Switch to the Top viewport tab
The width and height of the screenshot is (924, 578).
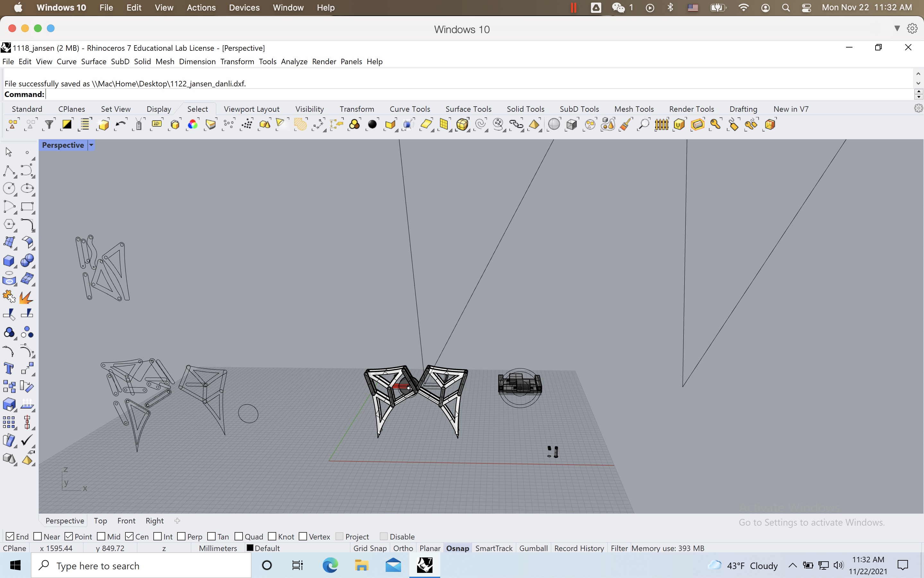tap(100, 521)
